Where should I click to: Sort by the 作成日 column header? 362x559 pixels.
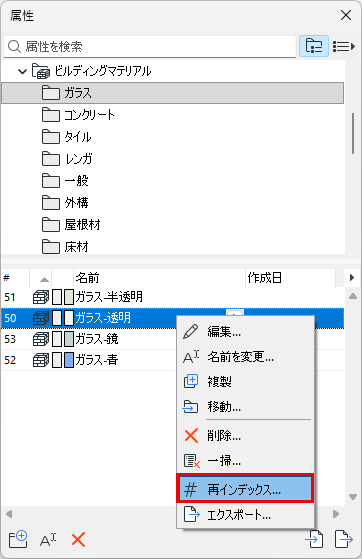(290, 278)
